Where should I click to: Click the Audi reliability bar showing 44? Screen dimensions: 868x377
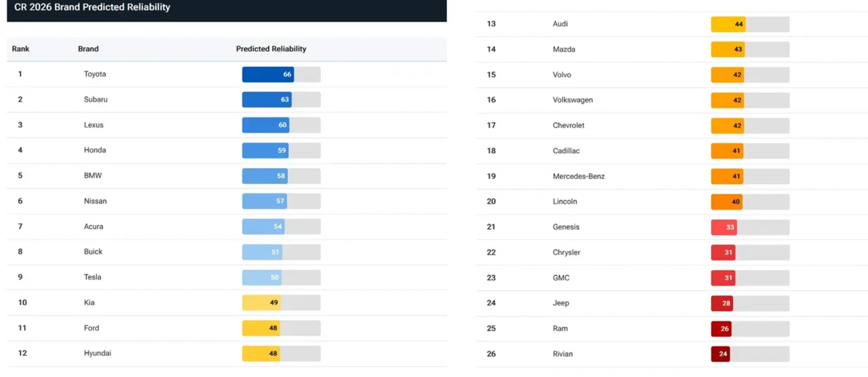pos(750,24)
